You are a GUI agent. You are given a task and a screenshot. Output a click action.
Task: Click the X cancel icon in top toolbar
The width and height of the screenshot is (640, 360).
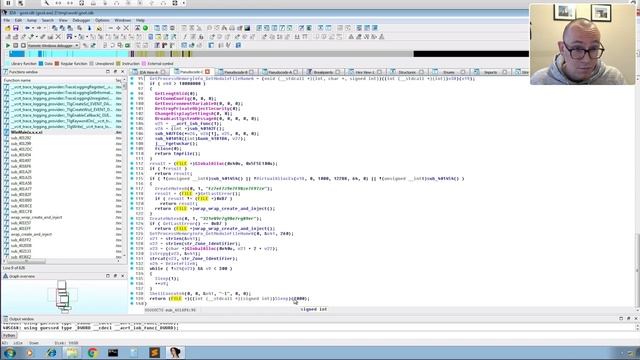(x=126, y=28)
